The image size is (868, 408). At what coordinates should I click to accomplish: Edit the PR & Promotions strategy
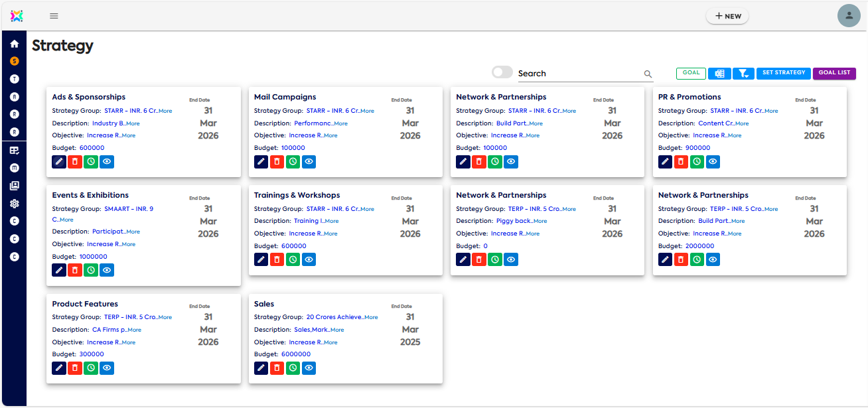click(x=665, y=161)
